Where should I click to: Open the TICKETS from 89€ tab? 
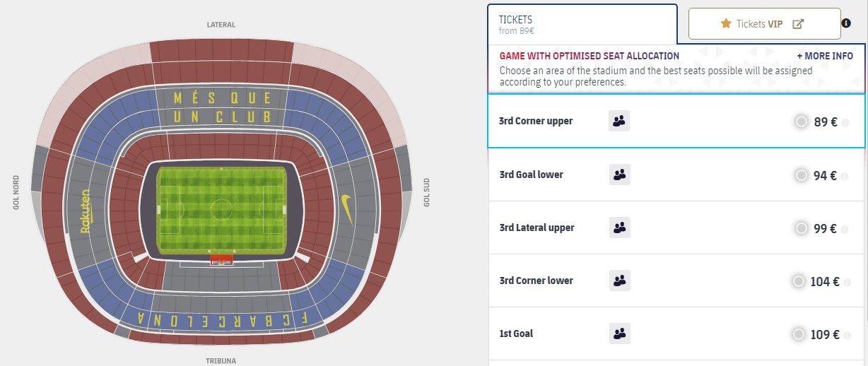point(582,24)
